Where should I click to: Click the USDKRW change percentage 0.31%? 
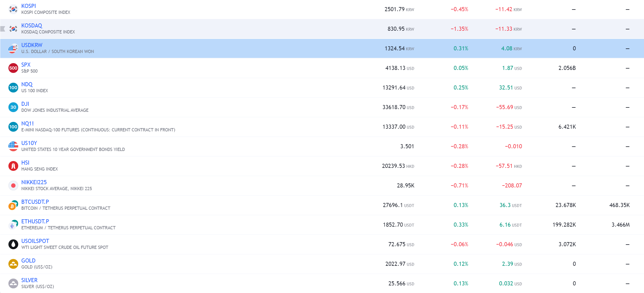[461, 48]
